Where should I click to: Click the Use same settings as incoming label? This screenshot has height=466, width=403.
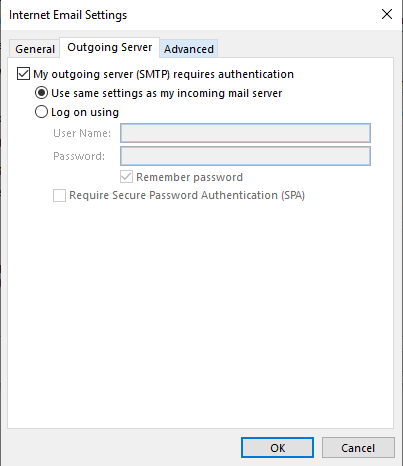pyautogui.click(x=167, y=93)
